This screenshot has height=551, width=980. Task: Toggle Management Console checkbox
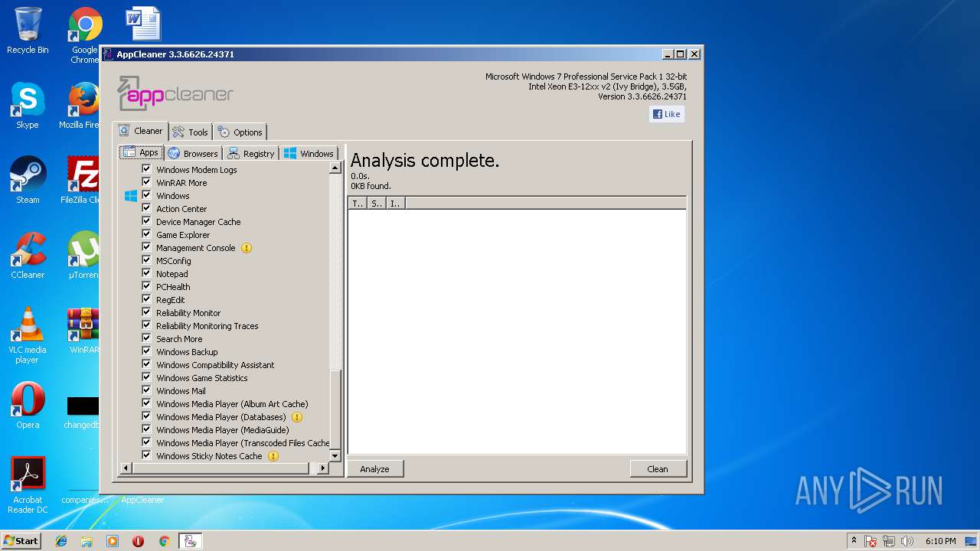coord(146,247)
